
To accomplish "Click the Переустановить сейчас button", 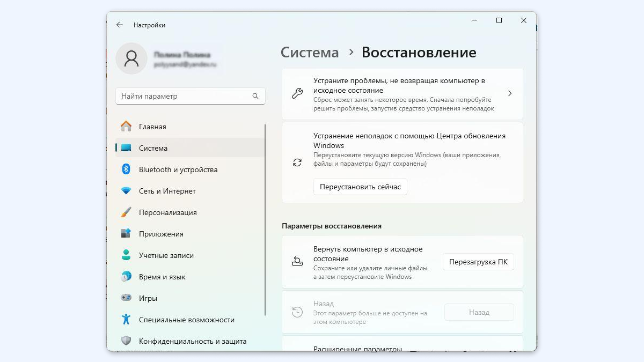I will 360,187.
